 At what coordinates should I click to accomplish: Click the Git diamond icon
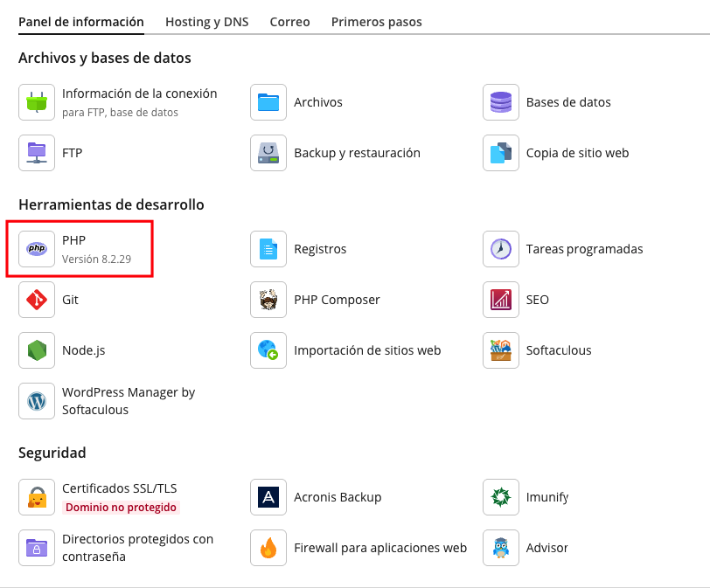click(37, 300)
